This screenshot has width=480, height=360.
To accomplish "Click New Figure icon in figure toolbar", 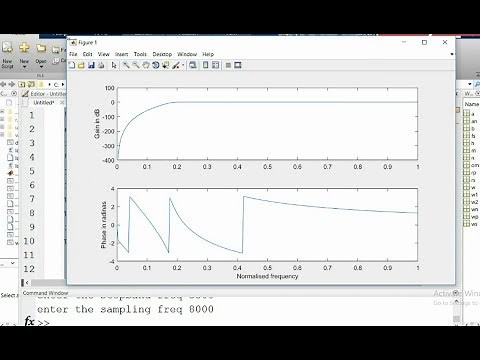I will point(72,65).
